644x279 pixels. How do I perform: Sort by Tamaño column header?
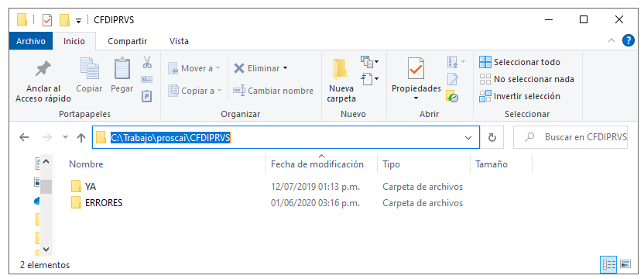492,164
